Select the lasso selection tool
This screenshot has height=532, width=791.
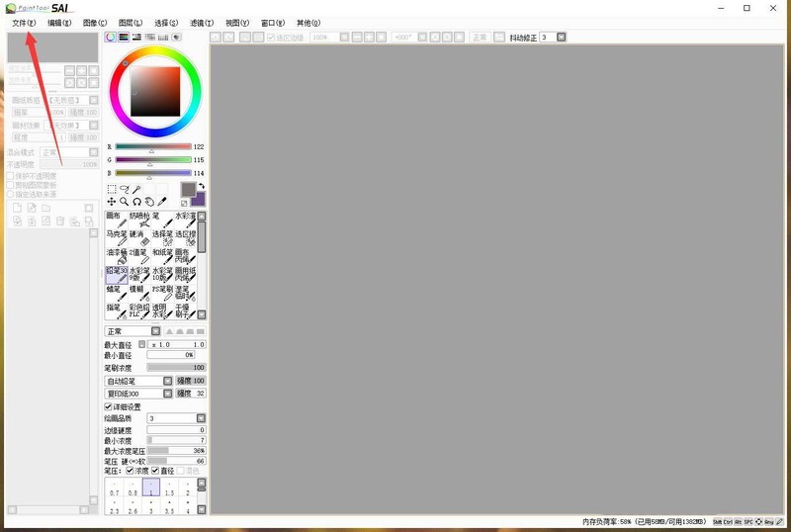(x=125, y=189)
